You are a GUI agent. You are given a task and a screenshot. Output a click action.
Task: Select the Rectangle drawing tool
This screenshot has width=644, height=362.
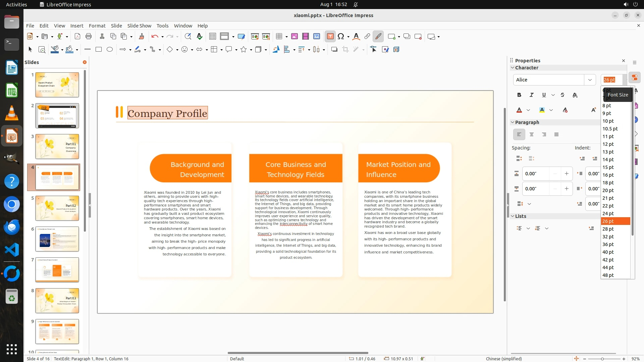point(99,50)
